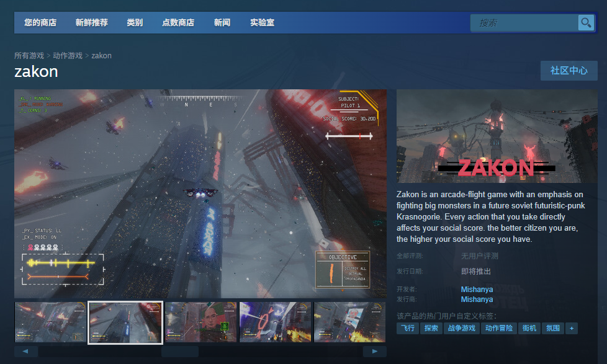Click the left scroll arrow under thumbnails
The image size is (607, 364).
coord(26,351)
